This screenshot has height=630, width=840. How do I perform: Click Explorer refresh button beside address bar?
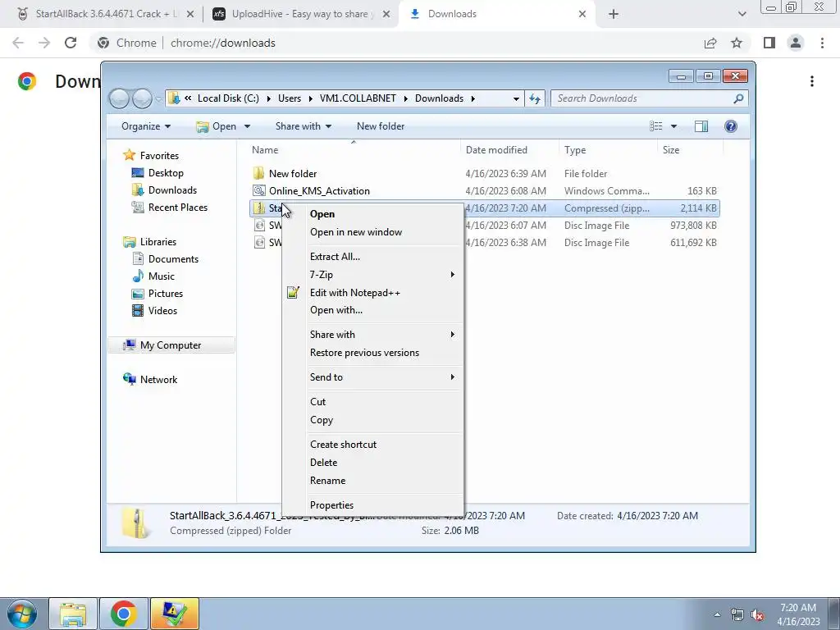tap(535, 98)
